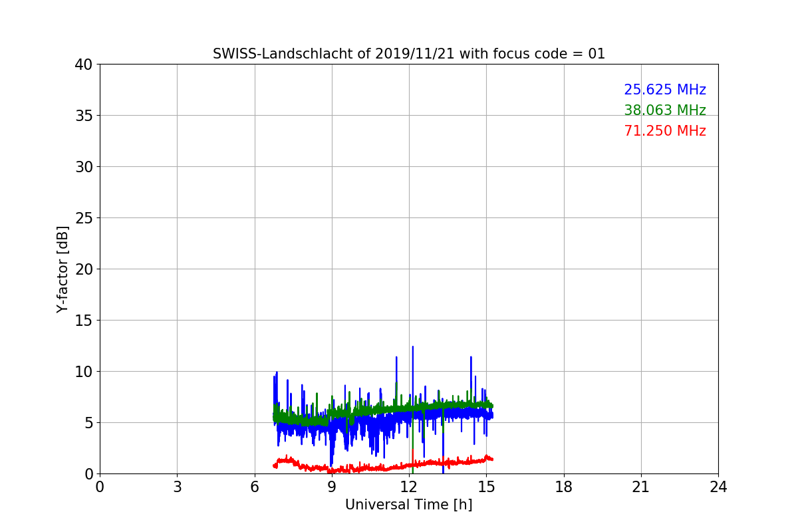Click the x-axis tick label 18

pos(564,487)
